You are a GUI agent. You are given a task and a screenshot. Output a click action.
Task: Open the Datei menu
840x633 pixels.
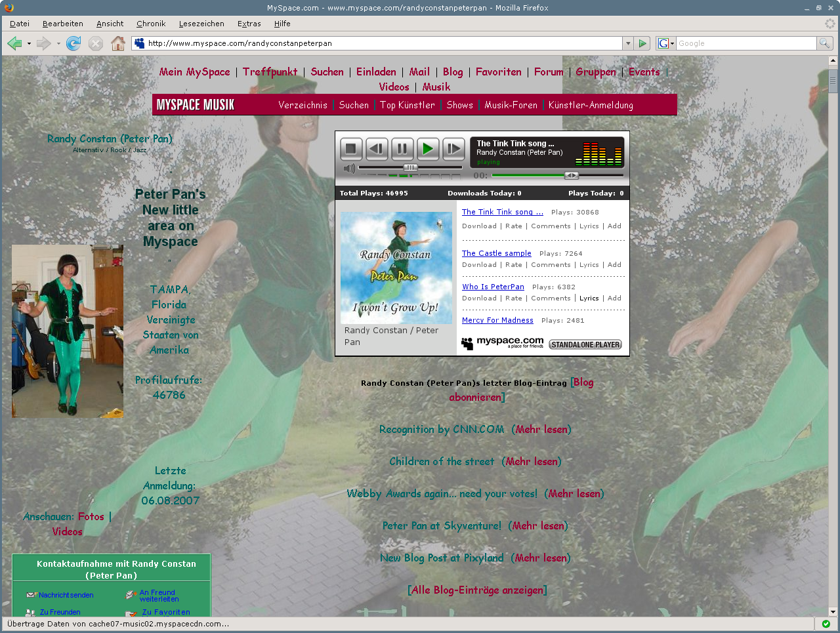[20, 24]
